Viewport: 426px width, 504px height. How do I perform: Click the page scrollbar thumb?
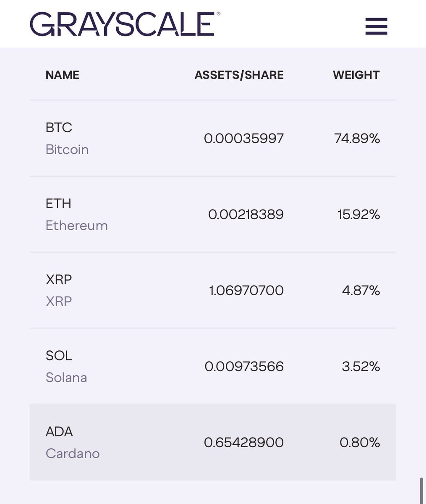(x=421, y=490)
